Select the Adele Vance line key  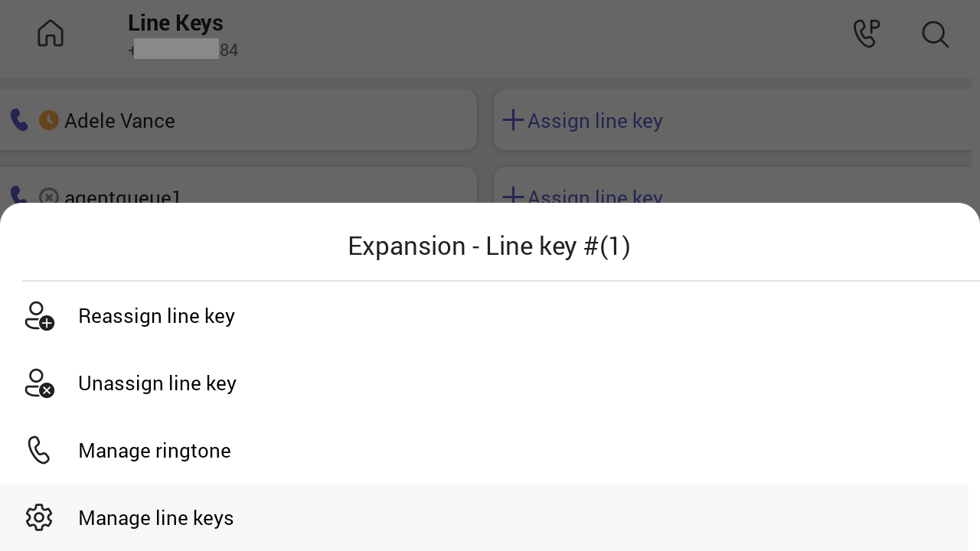click(238, 120)
